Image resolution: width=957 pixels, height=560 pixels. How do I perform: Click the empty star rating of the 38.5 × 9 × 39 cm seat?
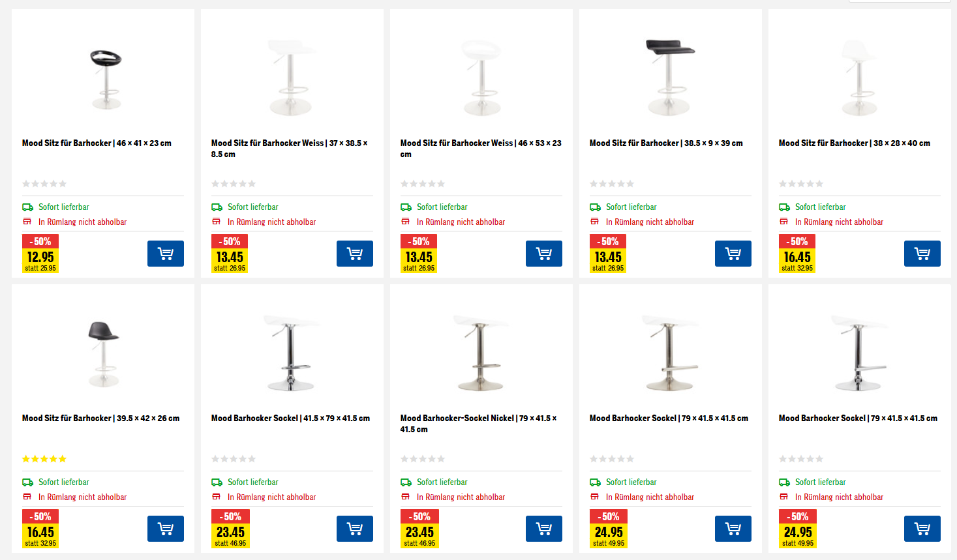[611, 184]
